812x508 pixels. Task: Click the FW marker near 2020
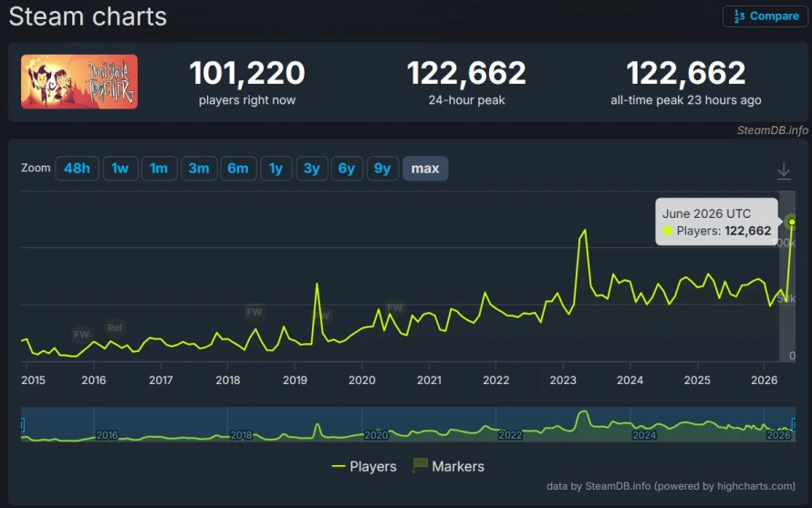pos(395,307)
